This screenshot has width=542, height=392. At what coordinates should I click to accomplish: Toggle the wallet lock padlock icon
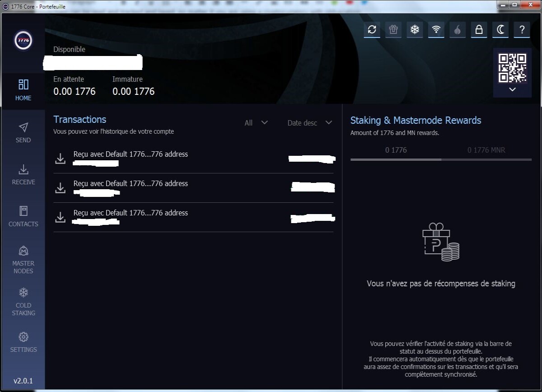479,30
